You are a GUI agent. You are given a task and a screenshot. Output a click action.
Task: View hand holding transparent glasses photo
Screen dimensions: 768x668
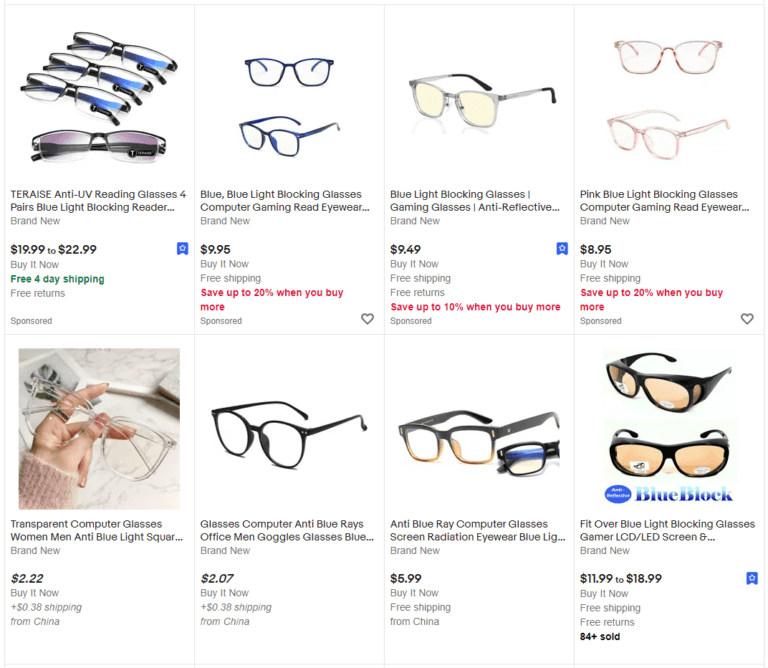(x=99, y=429)
